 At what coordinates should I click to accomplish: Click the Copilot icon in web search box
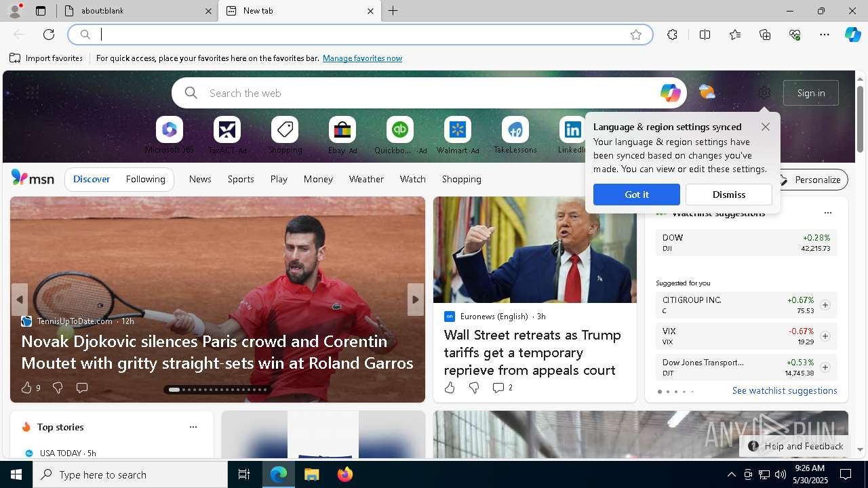pos(670,93)
